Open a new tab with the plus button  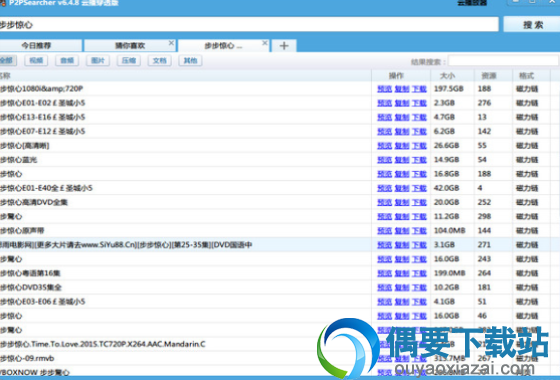[x=284, y=46]
